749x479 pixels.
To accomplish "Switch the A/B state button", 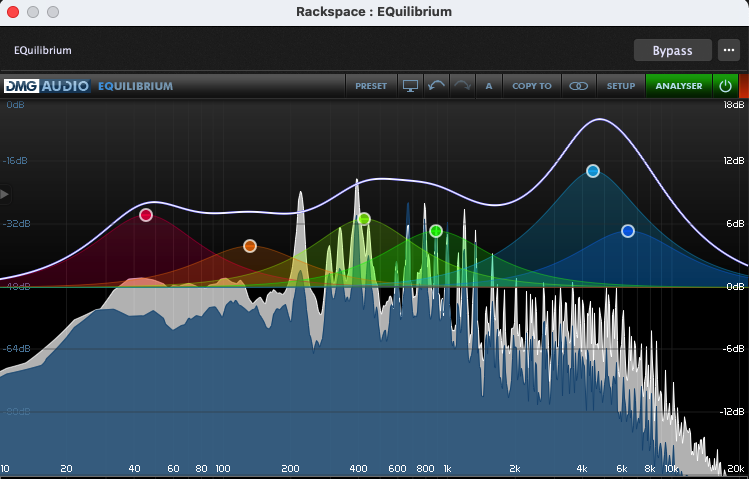I will (489, 86).
